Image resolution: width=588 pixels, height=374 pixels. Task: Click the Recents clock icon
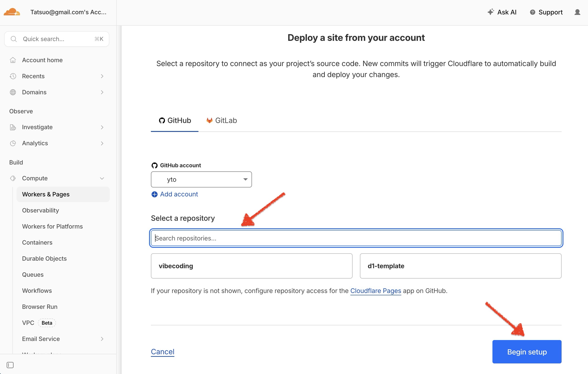tap(13, 76)
